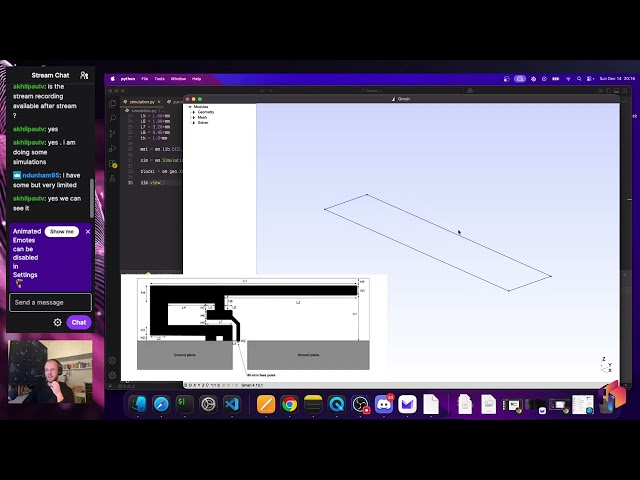Open Safari in the Dock
640x480 pixels.
(x=161, y=404)
